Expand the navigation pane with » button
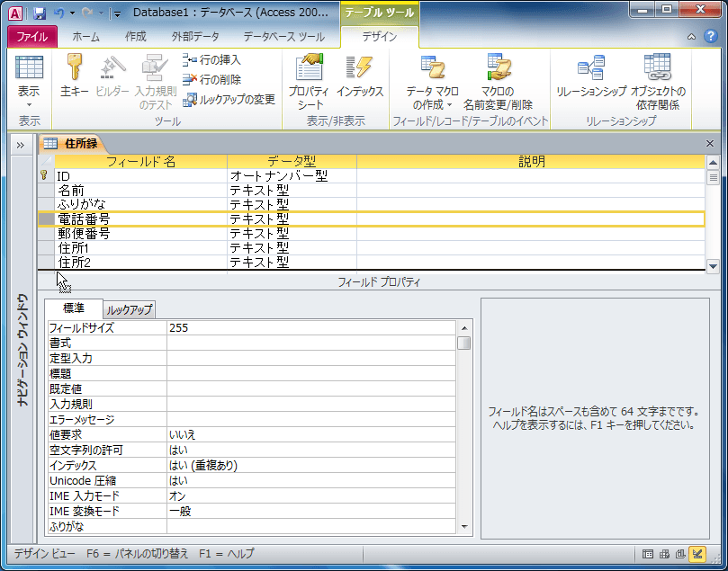728x571 pixels. click(21, 145)
